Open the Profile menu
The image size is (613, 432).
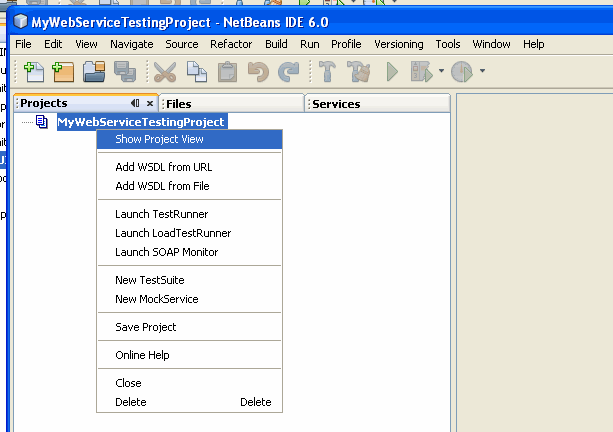346,44
